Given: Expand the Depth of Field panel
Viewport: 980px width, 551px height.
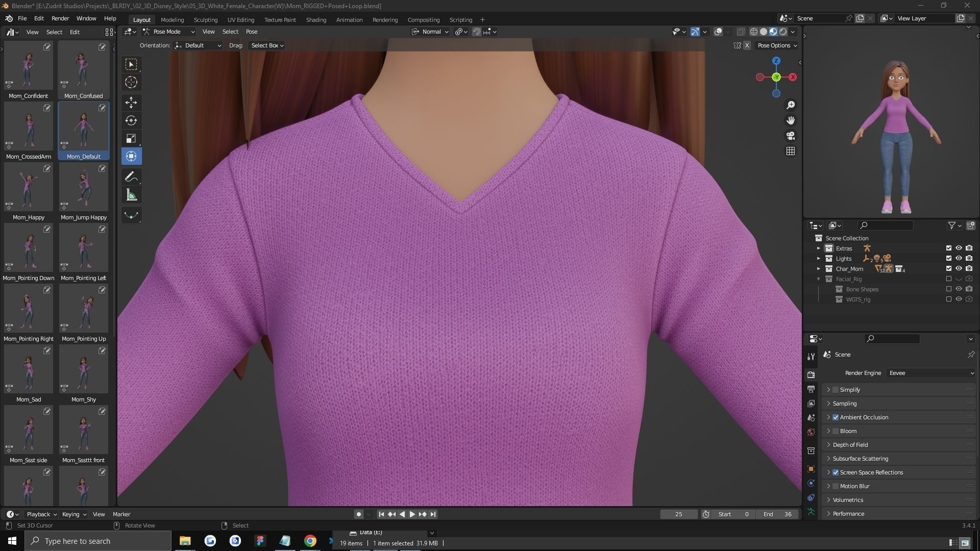Looking at the screenshot, I should click(x=898, y=445).
